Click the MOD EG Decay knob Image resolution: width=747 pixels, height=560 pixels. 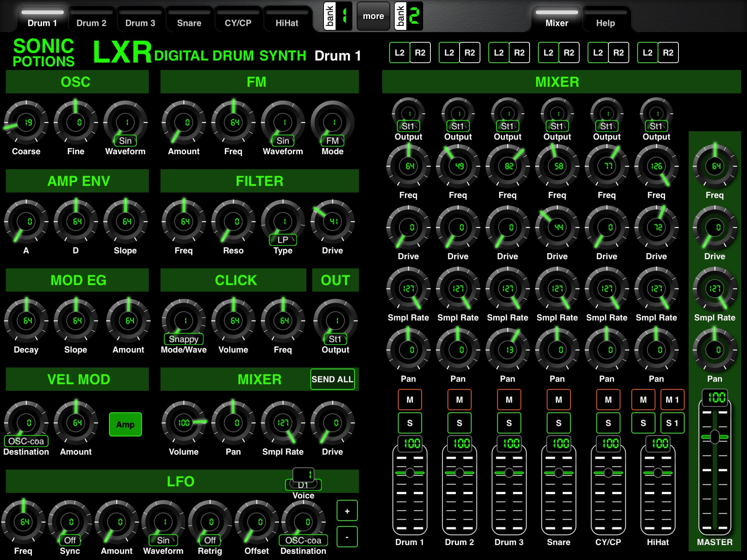[x=26, y=321]
